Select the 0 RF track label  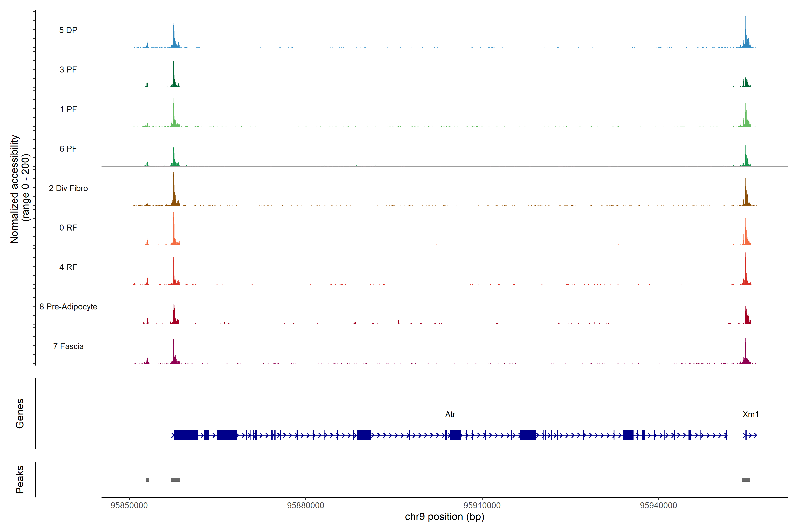(x=68, y=228)
